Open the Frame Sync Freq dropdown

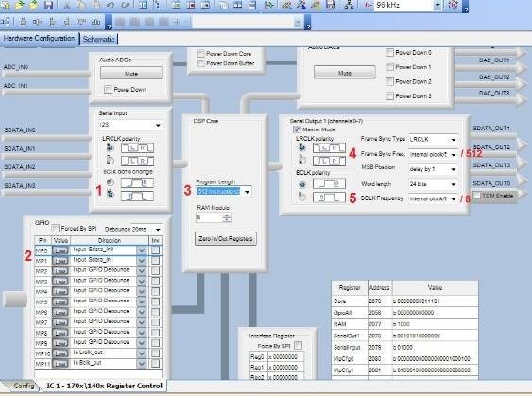[454, 154]
